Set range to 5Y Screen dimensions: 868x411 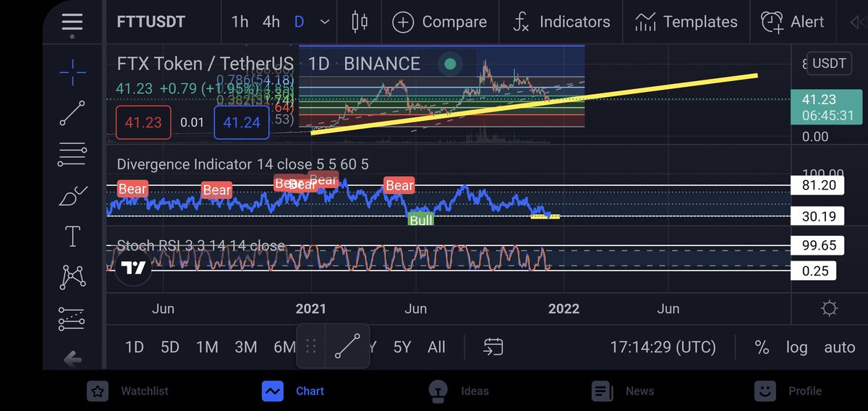(402, 347)
